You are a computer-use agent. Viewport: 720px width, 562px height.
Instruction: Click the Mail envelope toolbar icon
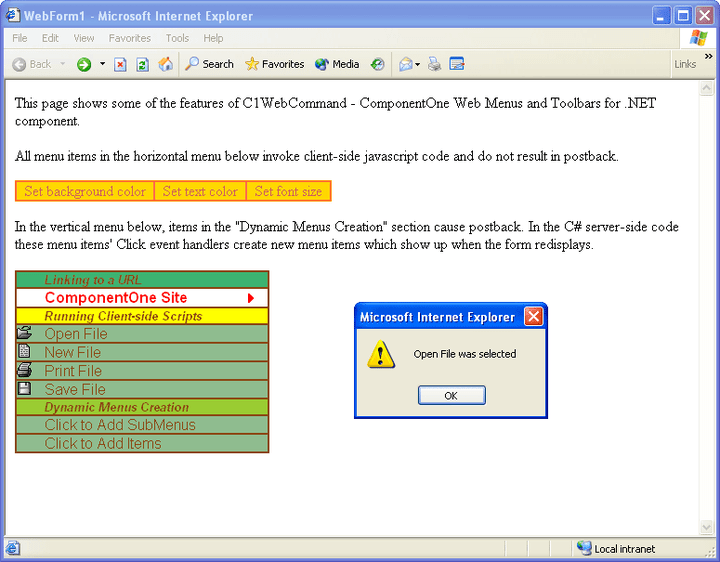point(406,64)
